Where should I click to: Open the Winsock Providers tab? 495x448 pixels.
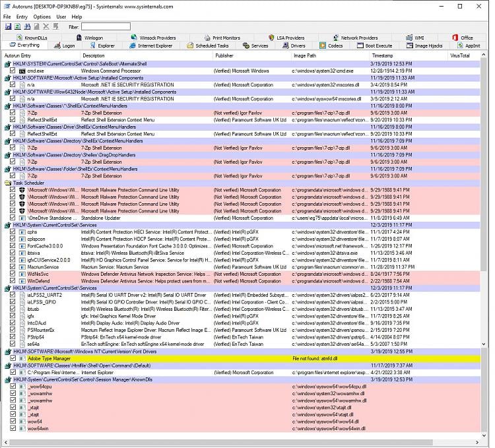coord(153,38)
